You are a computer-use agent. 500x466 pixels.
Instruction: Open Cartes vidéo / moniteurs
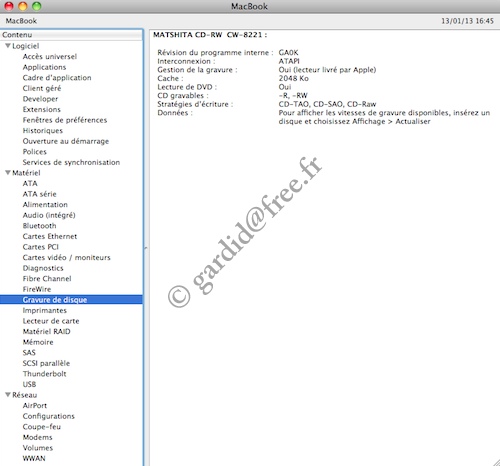[x=66, y=257]
